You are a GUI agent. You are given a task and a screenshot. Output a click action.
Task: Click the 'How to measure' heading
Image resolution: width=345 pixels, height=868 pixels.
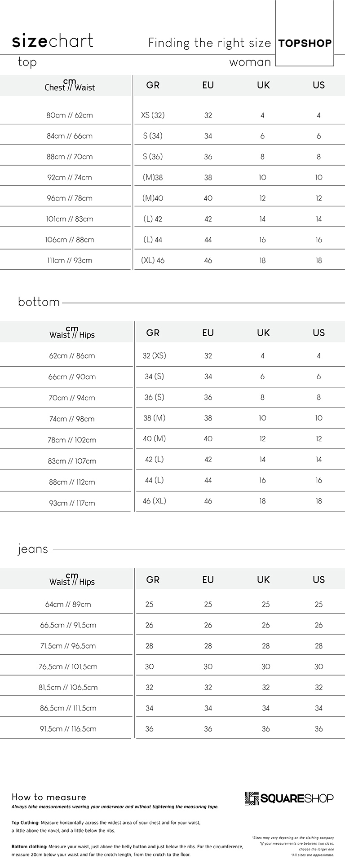[49, 797]
